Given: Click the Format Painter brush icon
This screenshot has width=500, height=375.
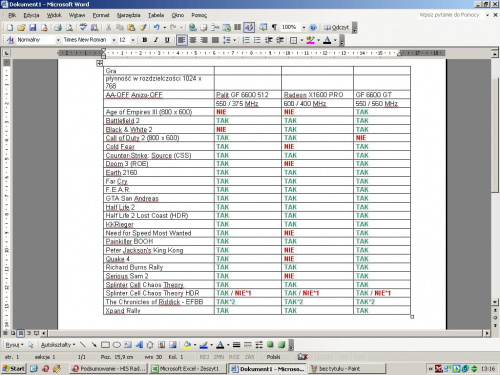Looking at the screenshot, I should [143, 28].
